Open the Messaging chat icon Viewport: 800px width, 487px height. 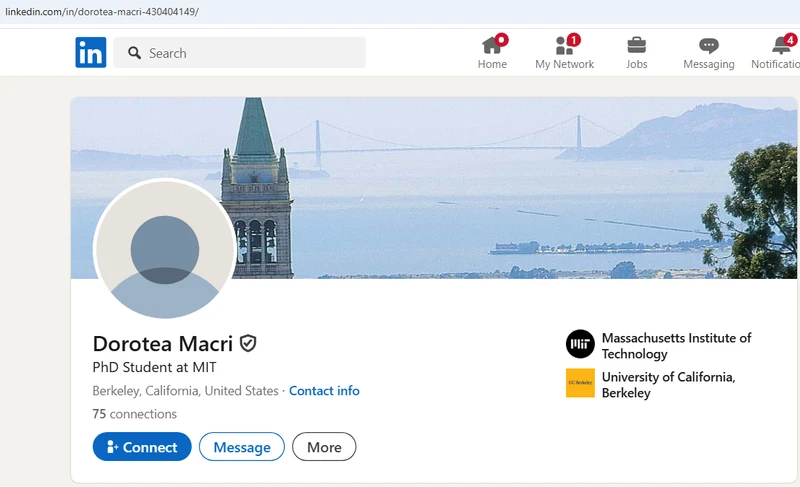tap(708, 45)
